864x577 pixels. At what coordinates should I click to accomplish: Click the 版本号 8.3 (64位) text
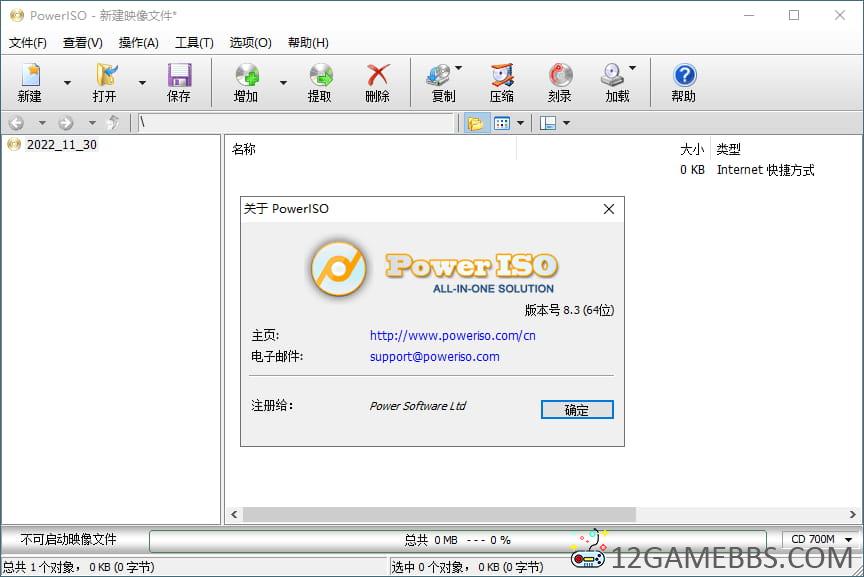(569, 310)
